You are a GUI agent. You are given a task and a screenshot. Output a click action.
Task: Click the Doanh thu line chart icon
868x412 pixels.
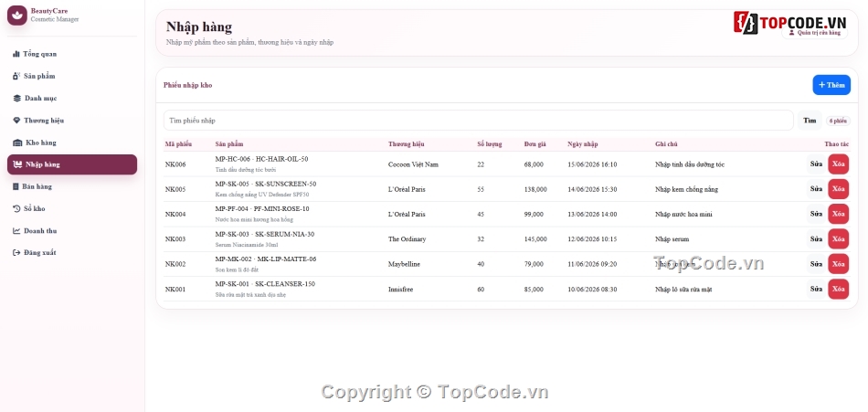16,231
